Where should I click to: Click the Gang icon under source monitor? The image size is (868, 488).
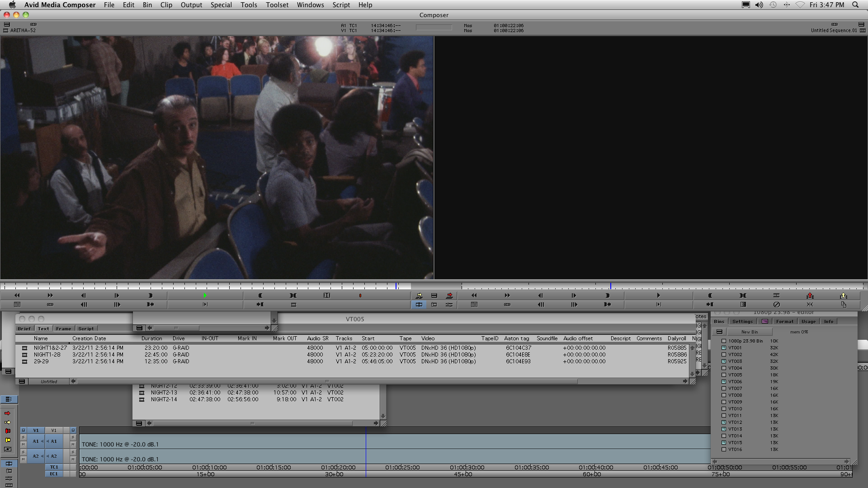point(50,305)
